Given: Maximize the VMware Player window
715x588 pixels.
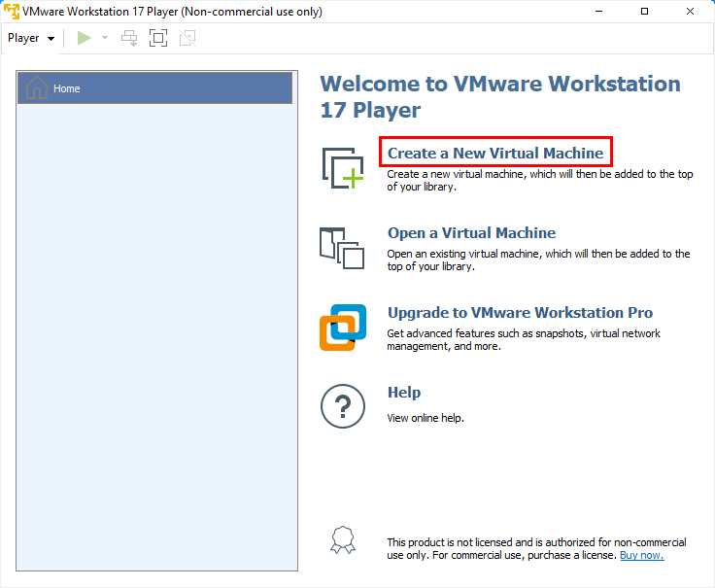Looking at the screenshot, I should pyautogui.click(x=644, y=12).
